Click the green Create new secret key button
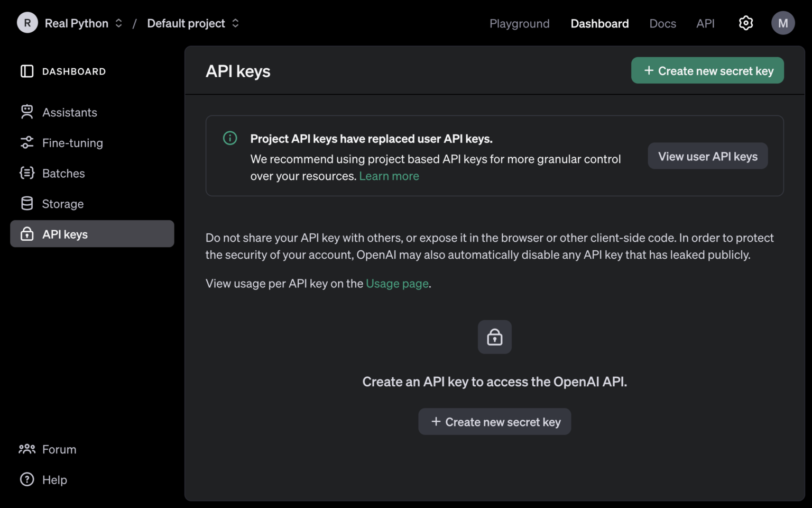Image resolution: width=812 pixels, height=508 pixels. click(707, 70)
